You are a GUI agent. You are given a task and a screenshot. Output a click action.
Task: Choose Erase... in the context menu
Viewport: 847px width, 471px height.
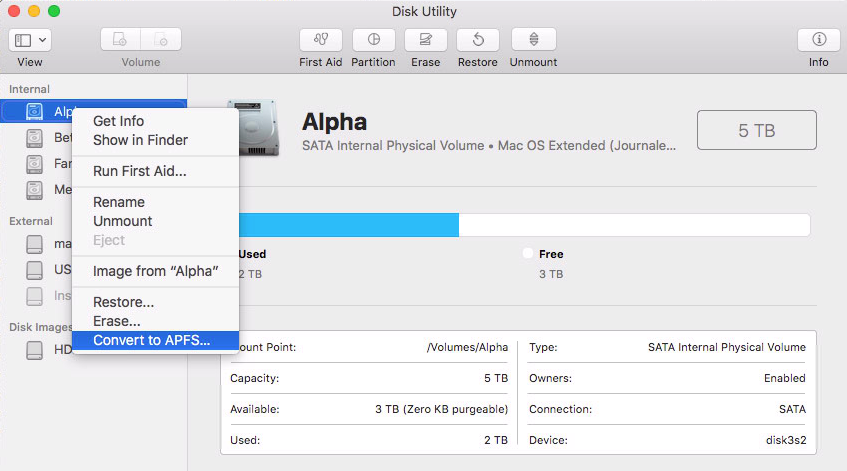click(x=156, y=321)
